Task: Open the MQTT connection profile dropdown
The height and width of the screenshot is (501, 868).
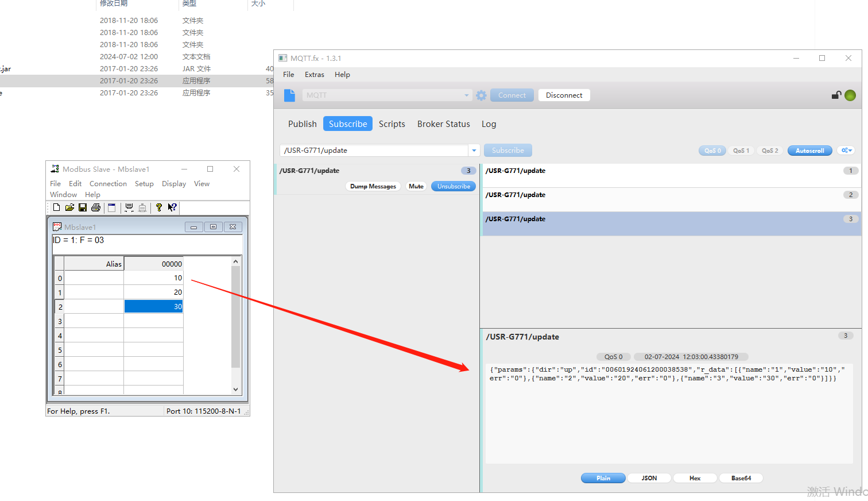Action: click(x=466, y=95)
